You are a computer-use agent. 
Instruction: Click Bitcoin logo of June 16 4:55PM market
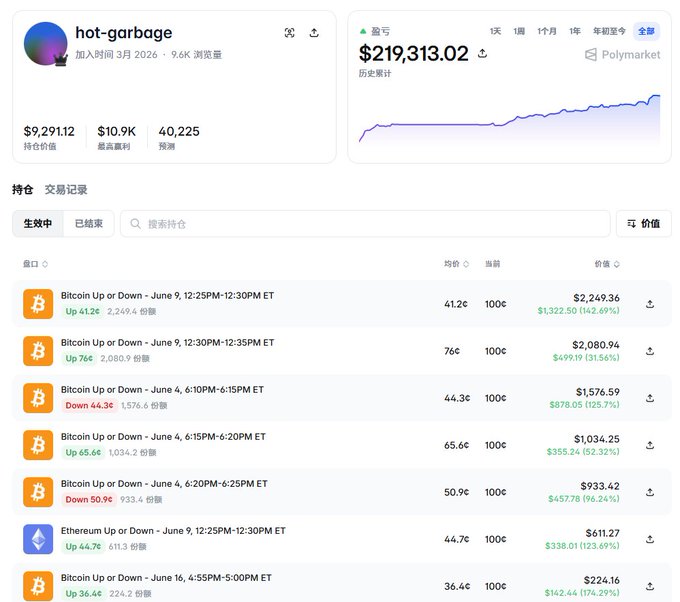(x=38, y=586)
